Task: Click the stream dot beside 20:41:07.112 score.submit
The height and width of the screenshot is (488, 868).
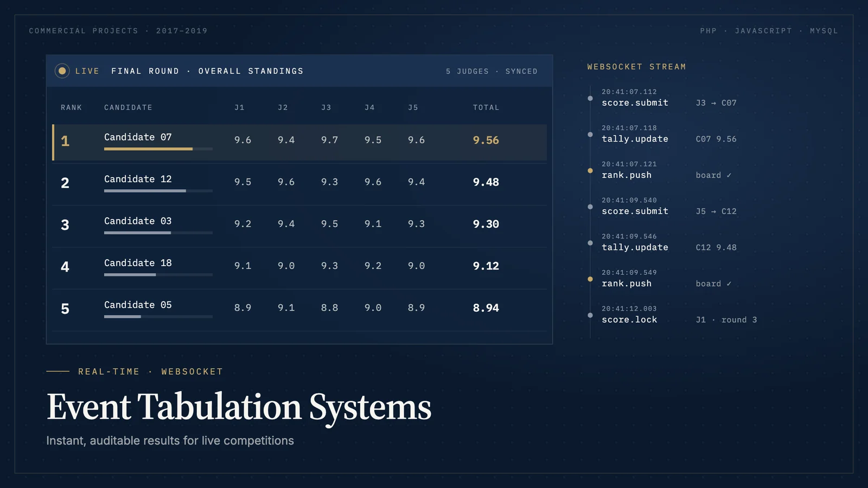Action: click(x=590, y=98)
